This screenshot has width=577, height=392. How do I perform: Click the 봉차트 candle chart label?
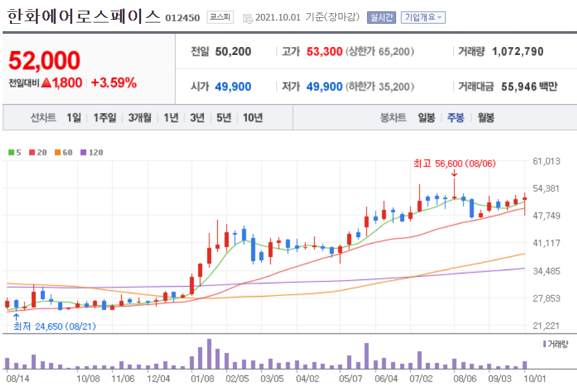[x=393, y=118]
